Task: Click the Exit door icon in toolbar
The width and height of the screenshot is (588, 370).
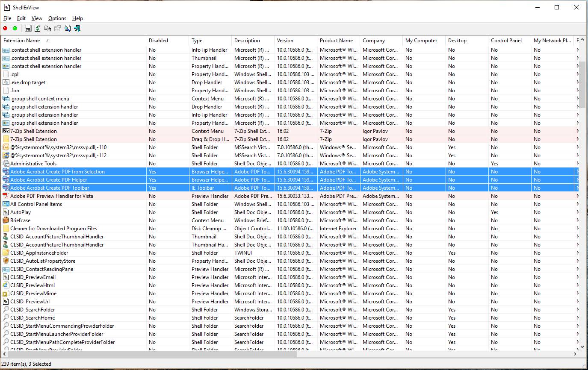Action: tap(77, 28)
